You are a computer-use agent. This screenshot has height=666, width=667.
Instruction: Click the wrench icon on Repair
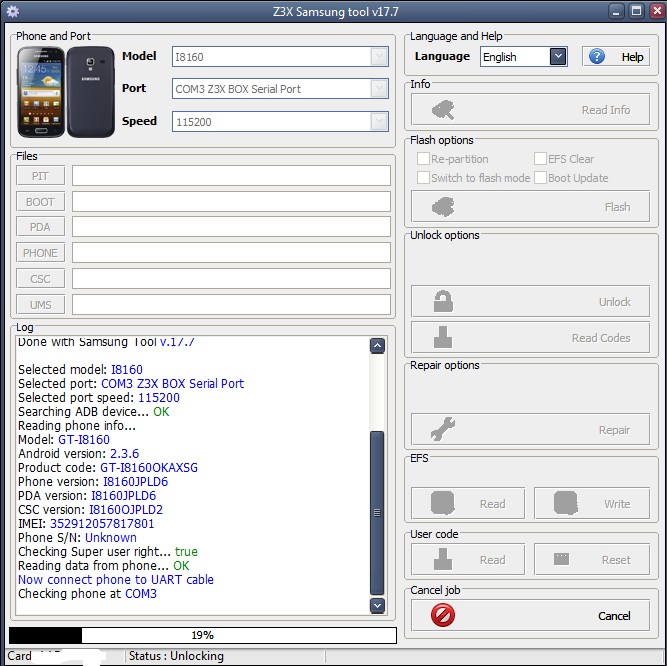pyautogui.click(x=442, y=429)
